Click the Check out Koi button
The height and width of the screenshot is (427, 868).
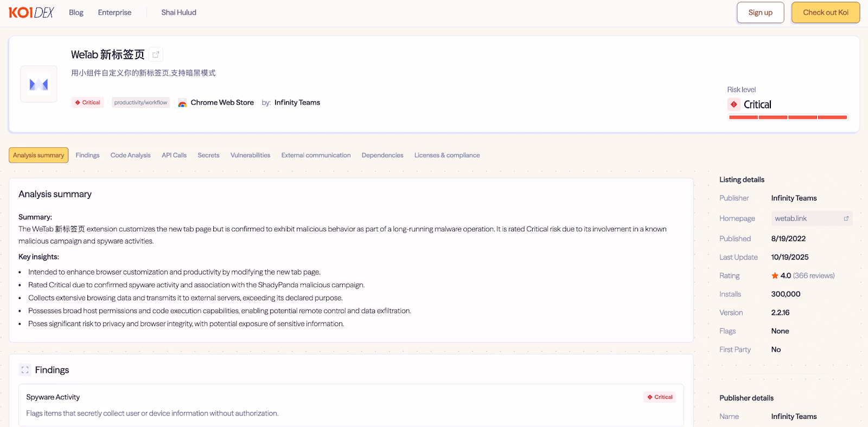click(x=825, y=12)
